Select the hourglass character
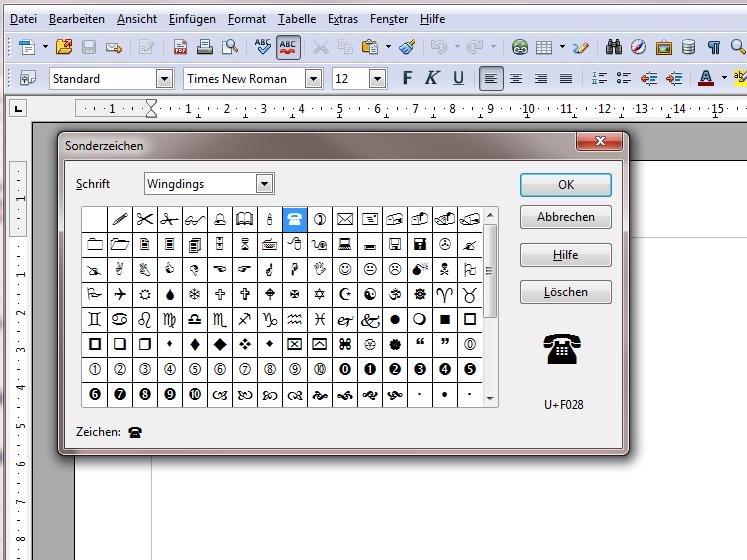 pos(245,244)
